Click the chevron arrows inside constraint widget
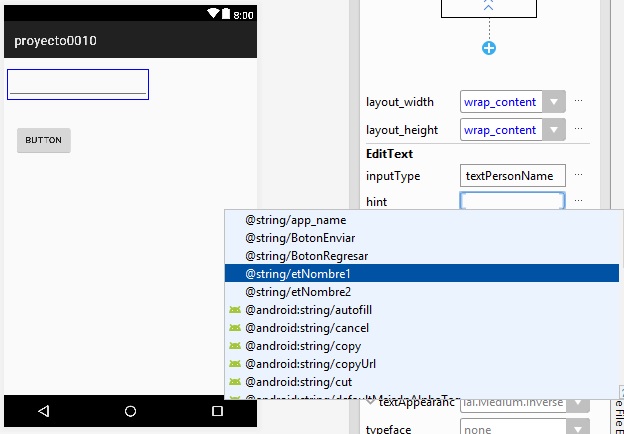 coord(489,6)
